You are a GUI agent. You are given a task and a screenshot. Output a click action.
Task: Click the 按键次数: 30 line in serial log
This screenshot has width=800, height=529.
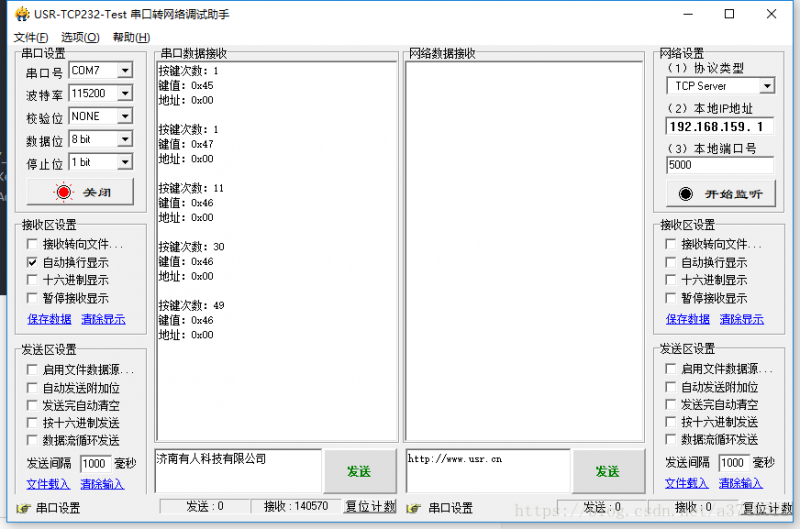(x=191, y=247)
